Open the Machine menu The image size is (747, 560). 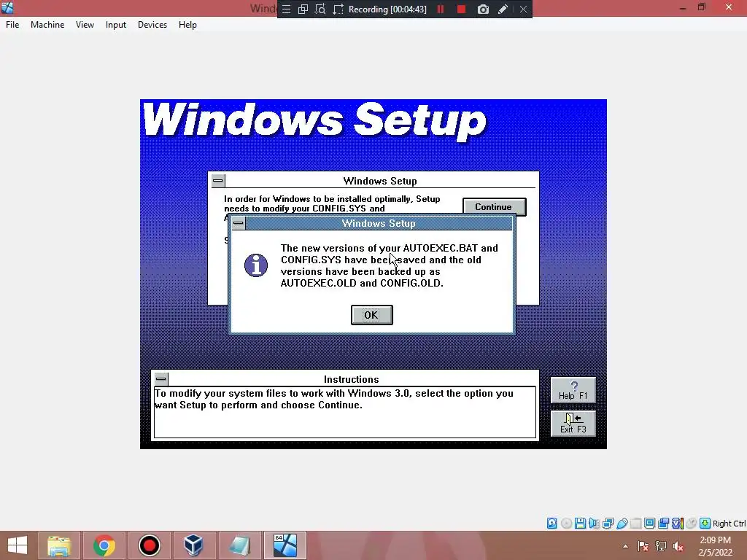[x=47, y=25]
